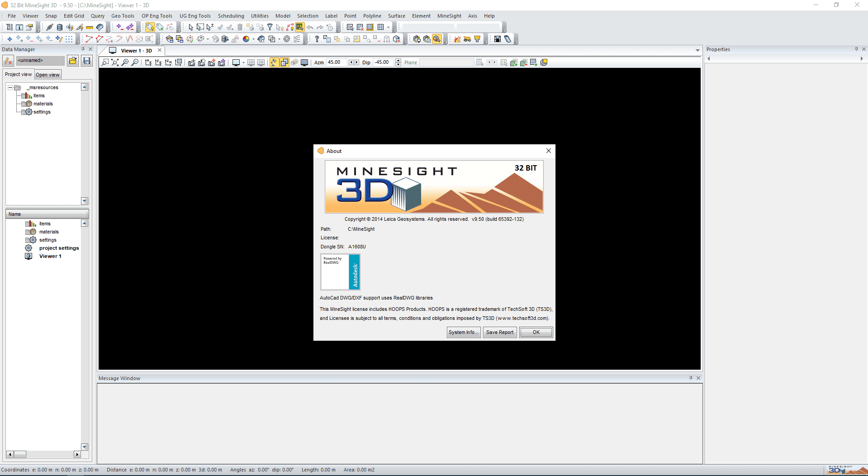This screenshot has height=476, width=868.
Task: Click the database cylinder icon
Action: (x=60, y=27)
